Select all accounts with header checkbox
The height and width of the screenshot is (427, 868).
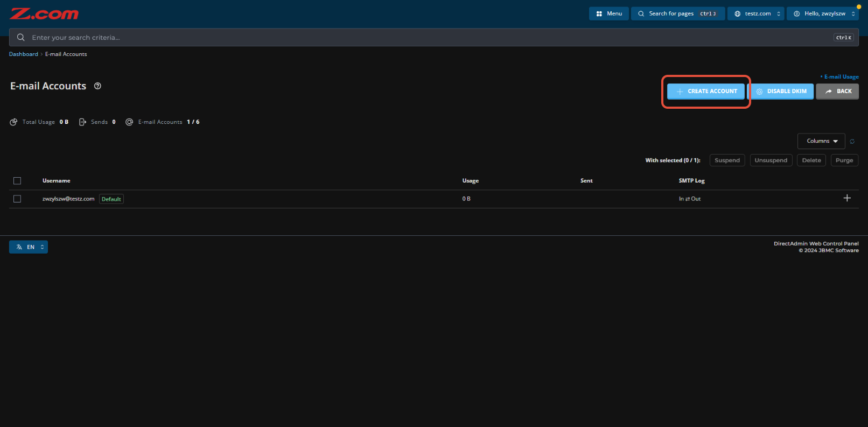pos(17,181)
